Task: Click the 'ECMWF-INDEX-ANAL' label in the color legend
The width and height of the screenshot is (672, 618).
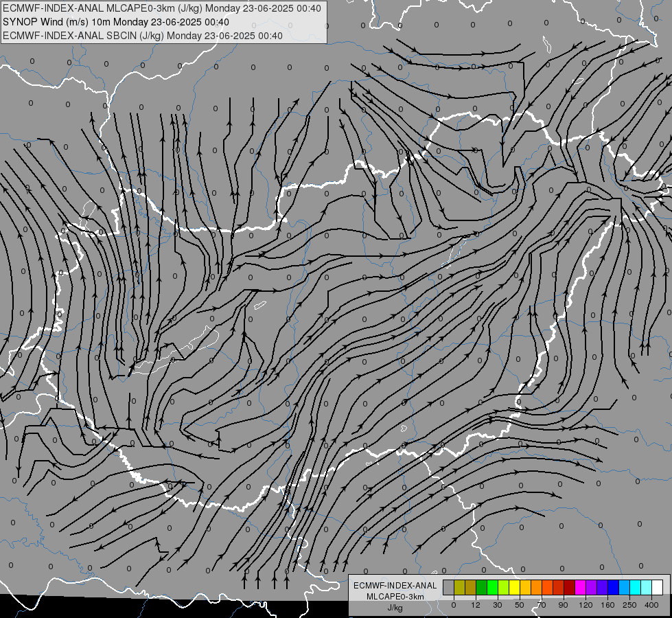Action: click(395, 586)
